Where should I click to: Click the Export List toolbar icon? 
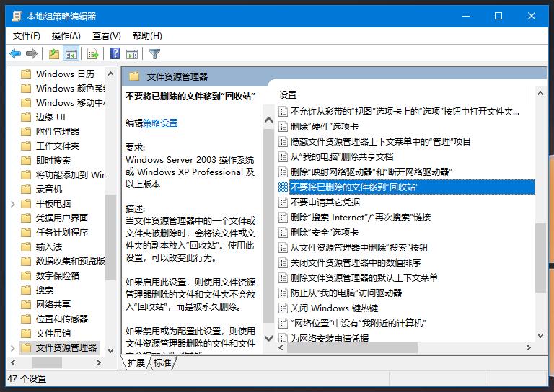92,53
